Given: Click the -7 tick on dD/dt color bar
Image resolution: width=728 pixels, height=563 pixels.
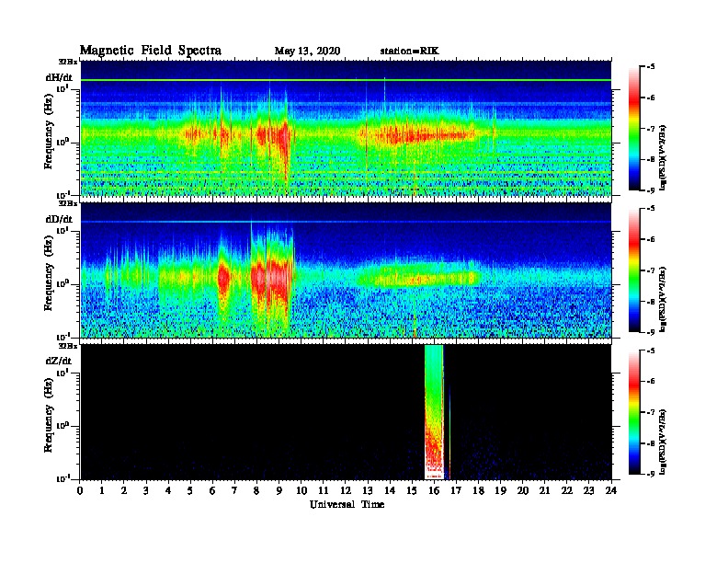Looking at the screenshot, I should pyautogui.click(x=651, y=270).
